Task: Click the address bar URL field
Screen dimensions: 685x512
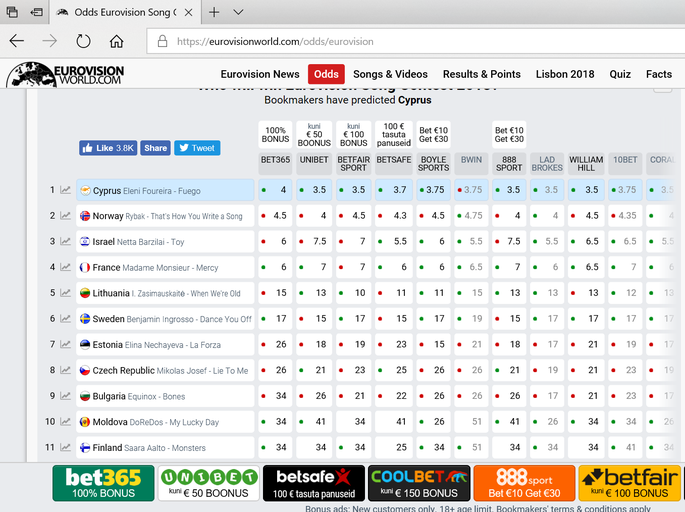Action: pos(415,42)
